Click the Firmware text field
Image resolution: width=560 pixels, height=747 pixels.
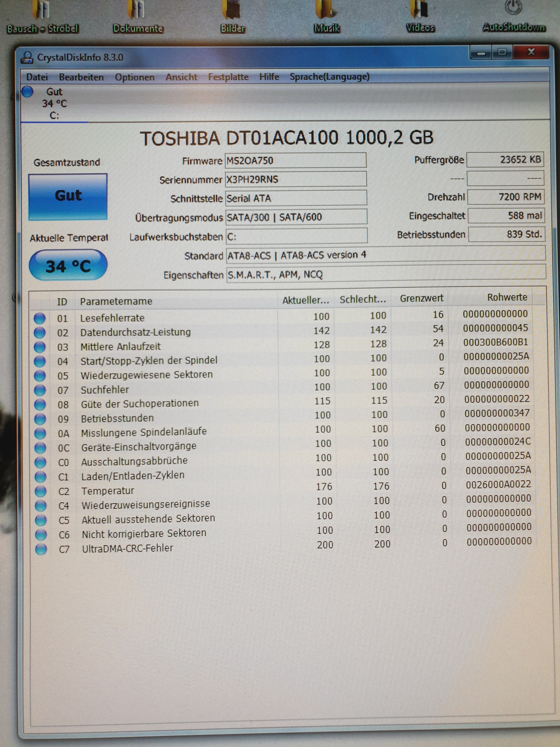point(295,160)
